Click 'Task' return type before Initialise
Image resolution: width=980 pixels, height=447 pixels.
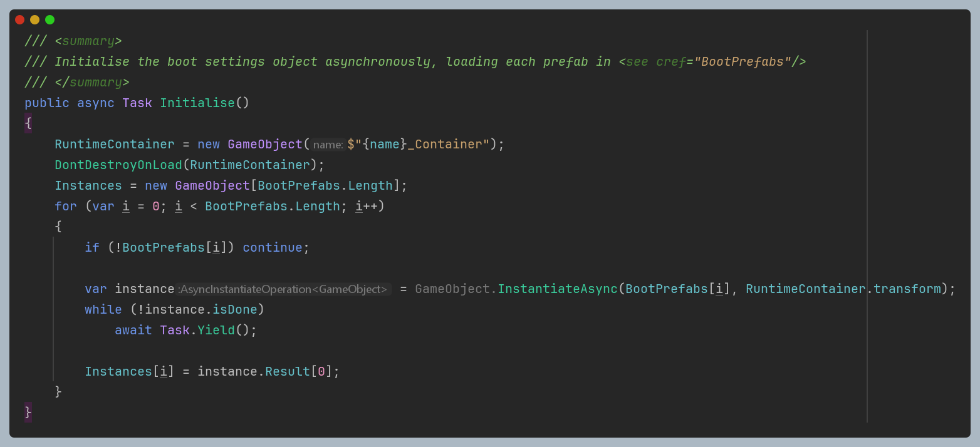pos(137,103)
